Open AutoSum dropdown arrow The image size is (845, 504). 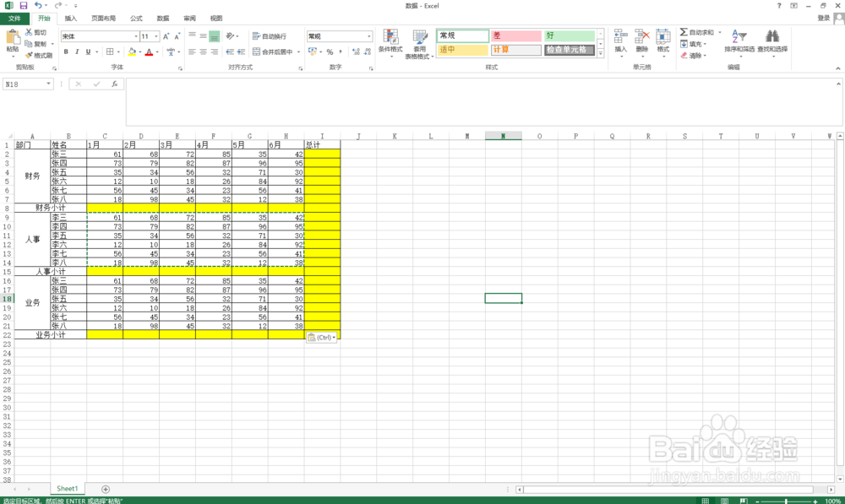tap(719, 32)
